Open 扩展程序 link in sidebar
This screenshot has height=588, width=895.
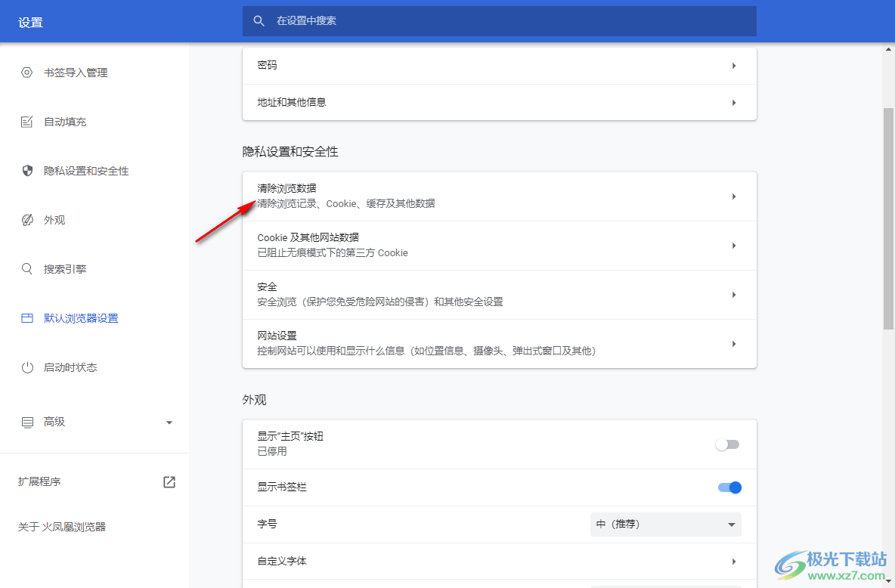coord(39,482)
